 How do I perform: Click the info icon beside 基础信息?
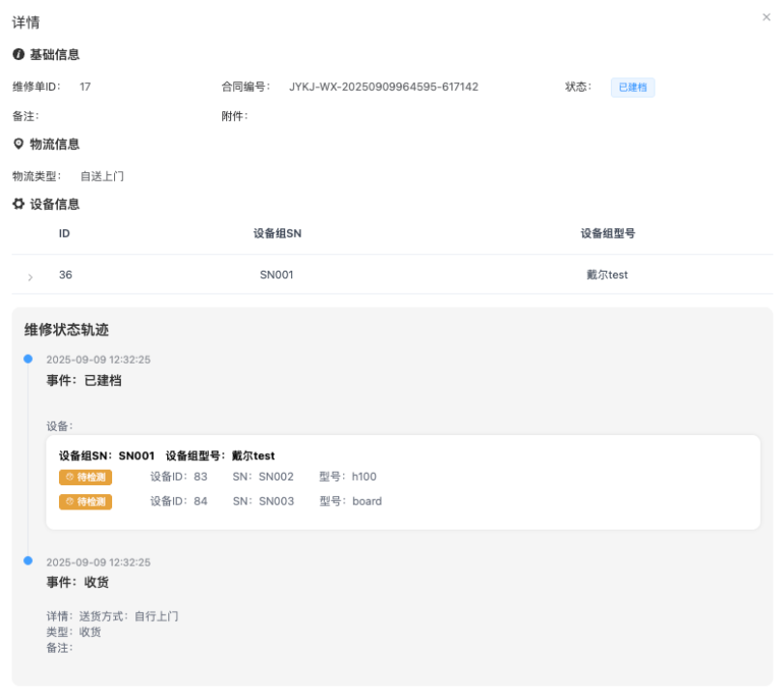[x=18, y=54]
